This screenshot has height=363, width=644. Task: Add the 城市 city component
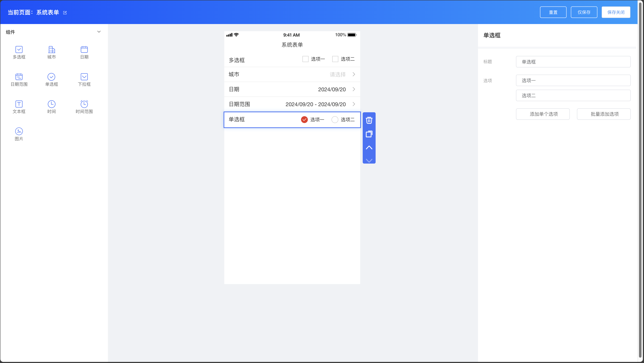pyautogui.click(x=51, y=49)
